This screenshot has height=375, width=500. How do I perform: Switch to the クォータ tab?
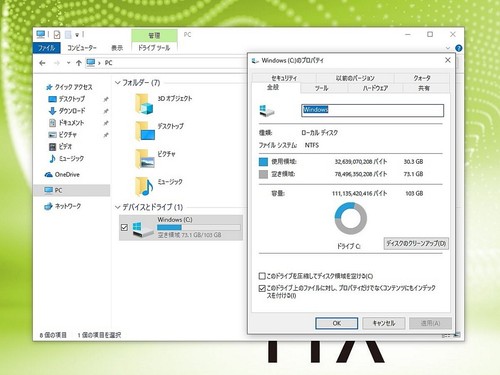(x=422, y=78)
